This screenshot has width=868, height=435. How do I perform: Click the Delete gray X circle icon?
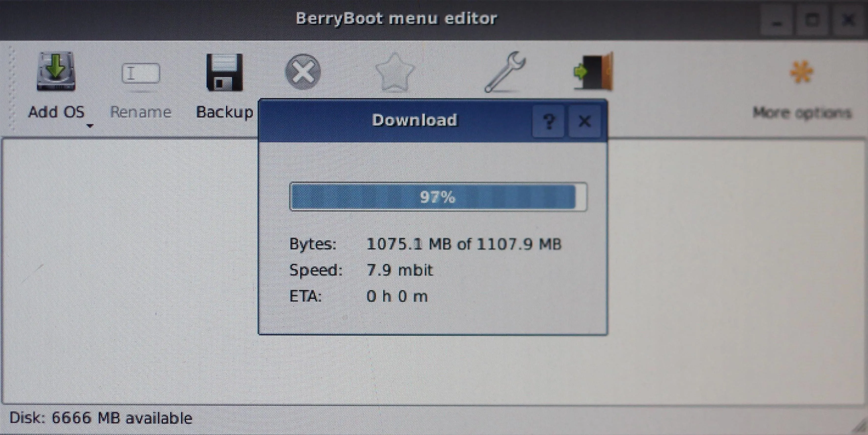[303, 72]
